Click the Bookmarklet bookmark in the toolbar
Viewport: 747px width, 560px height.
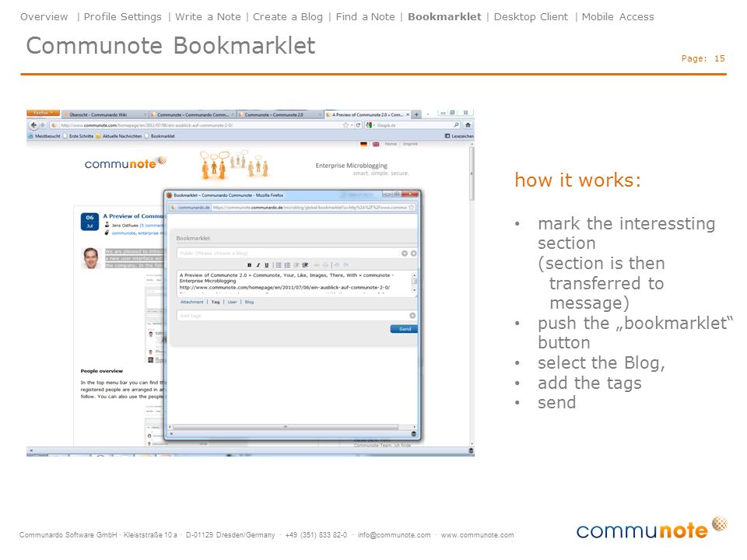click(x=160, y=136)
